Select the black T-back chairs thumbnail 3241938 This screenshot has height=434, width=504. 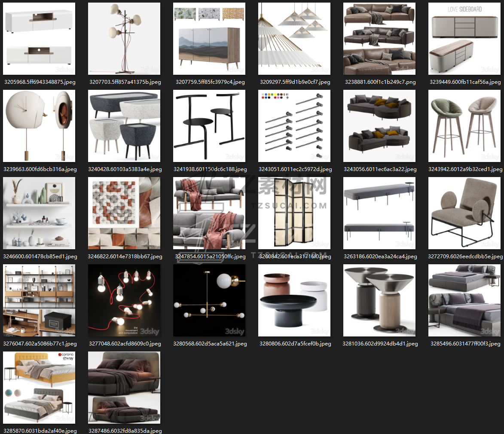209,126
